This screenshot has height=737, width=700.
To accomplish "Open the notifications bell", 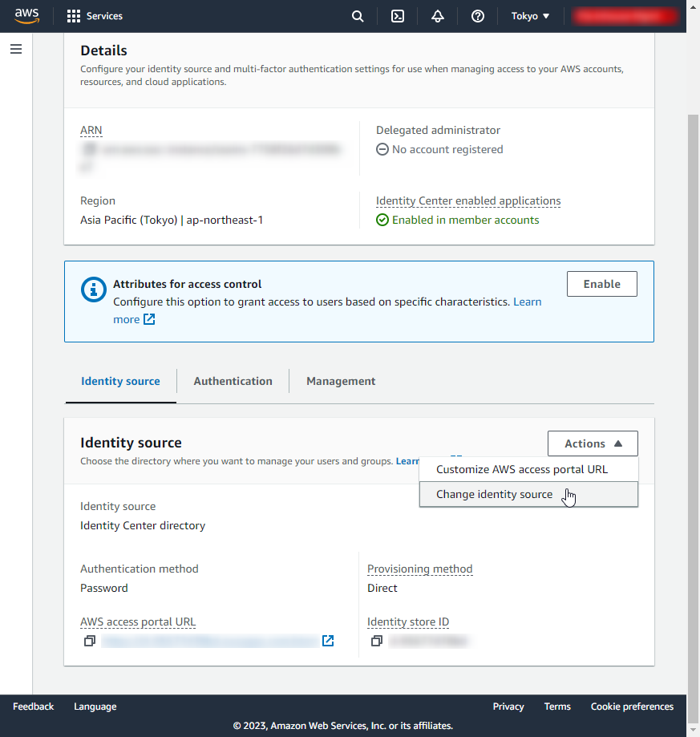I will (x=437, y=16).
